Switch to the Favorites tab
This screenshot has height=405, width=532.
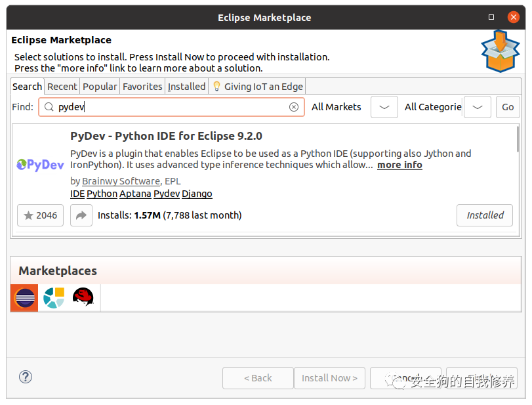[142, 87]
